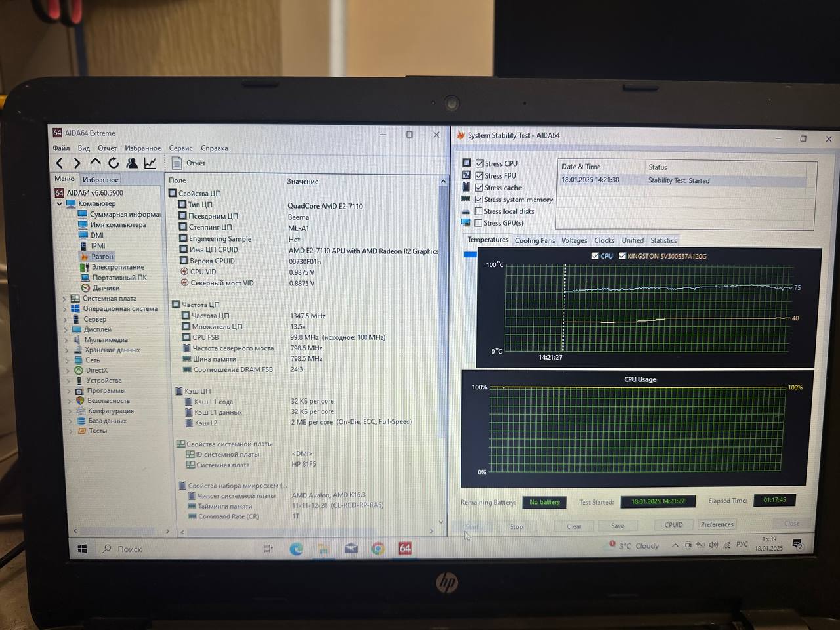Expand the Конфигурация tree node
The image size is (840, 630).
(x=70, y=411)
